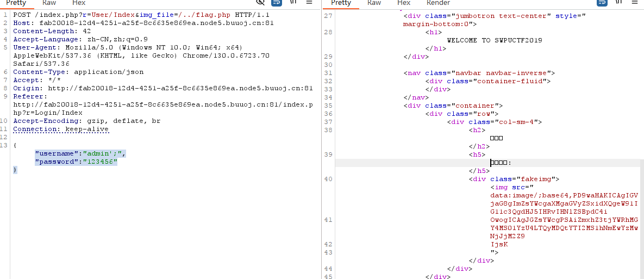Toggle the \n non-printable characters icon in request pane
644x279 pixels.
(x=293, y=3)
